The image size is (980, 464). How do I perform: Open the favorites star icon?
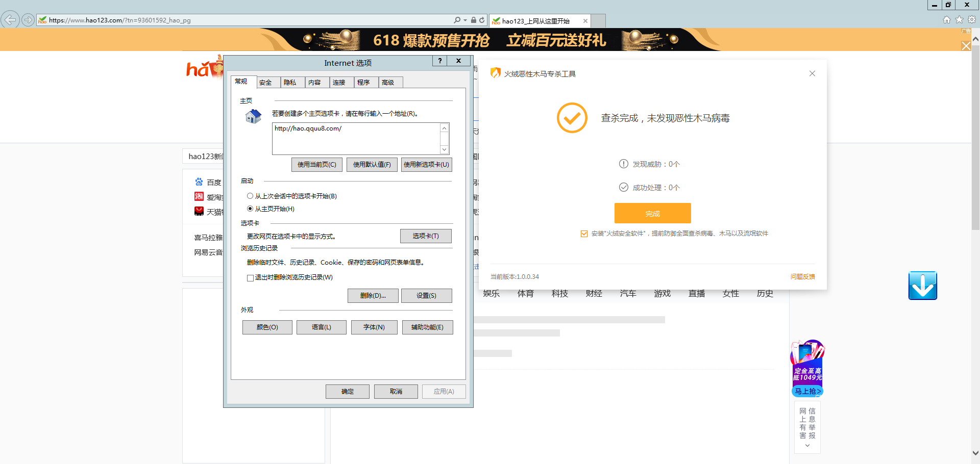pos(959,20)
